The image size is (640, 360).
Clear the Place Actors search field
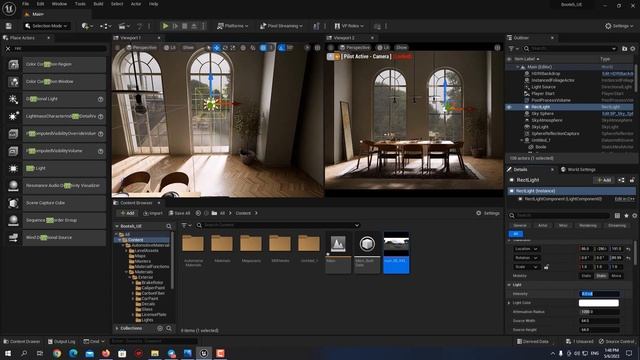click(x=8, y=48)
